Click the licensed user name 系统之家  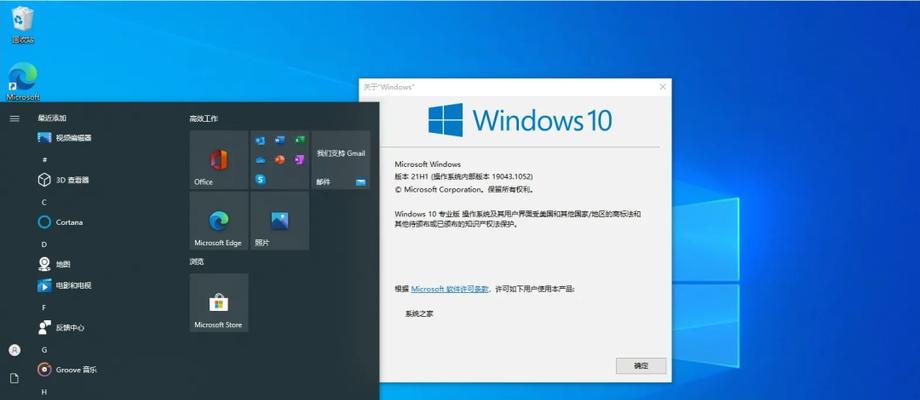coord(419,314)
